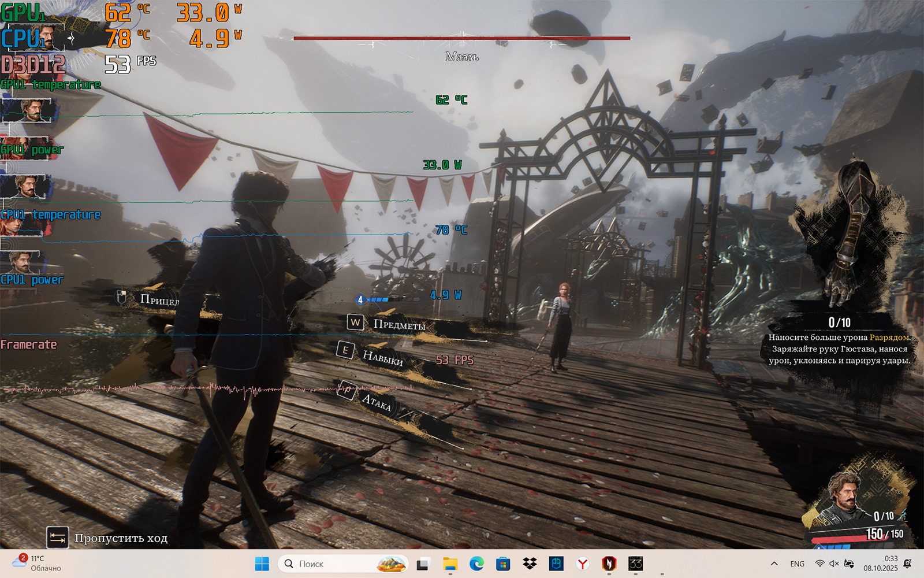Click the Разрядом highlighted tutorial word
Image resolution: width=924 pixels, height=578 pixels.
pyautogui.click(x=889, y=338)
